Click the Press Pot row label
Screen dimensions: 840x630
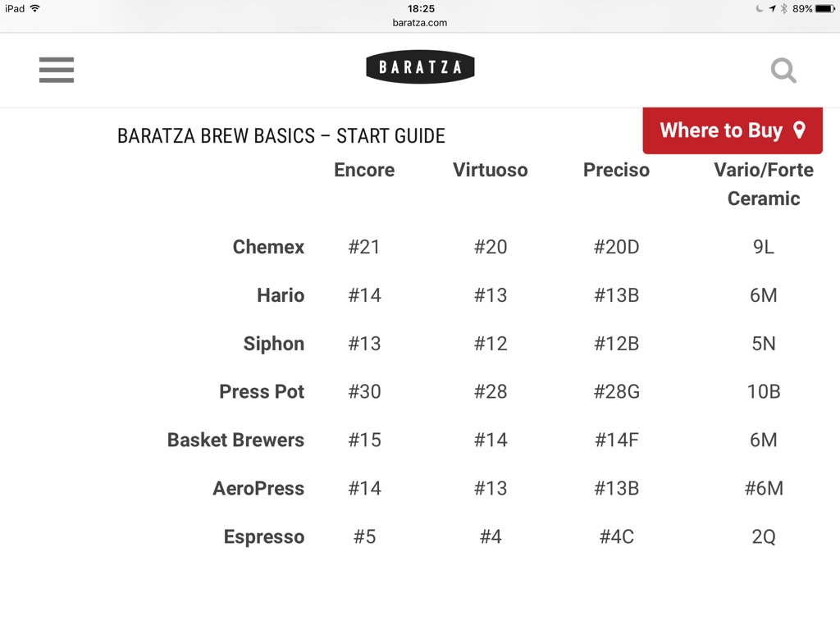click(x=262, y=391)
